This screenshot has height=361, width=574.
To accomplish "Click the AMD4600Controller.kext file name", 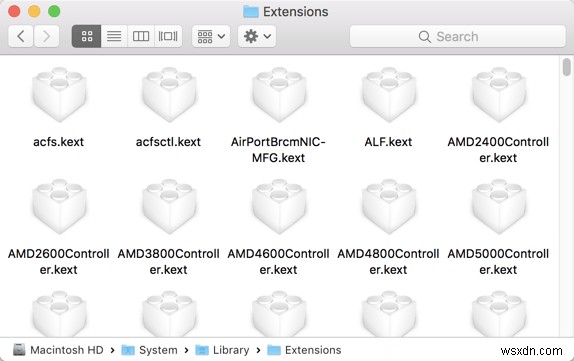I will 278,262.
